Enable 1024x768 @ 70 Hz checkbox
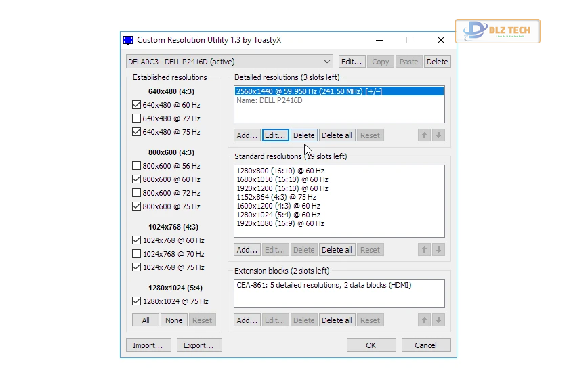The height and width of the screenshot is (392, 569). point(136,253)
